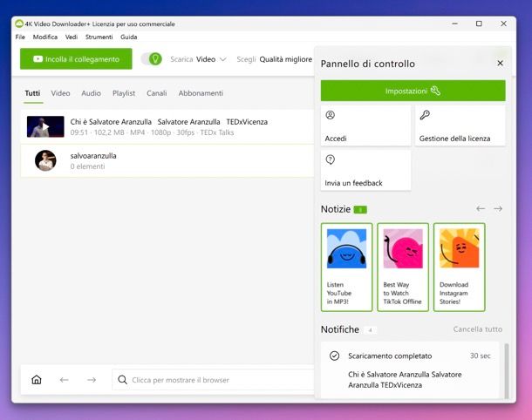Switch to the Abbonamenti tab

tap(201, 93)
